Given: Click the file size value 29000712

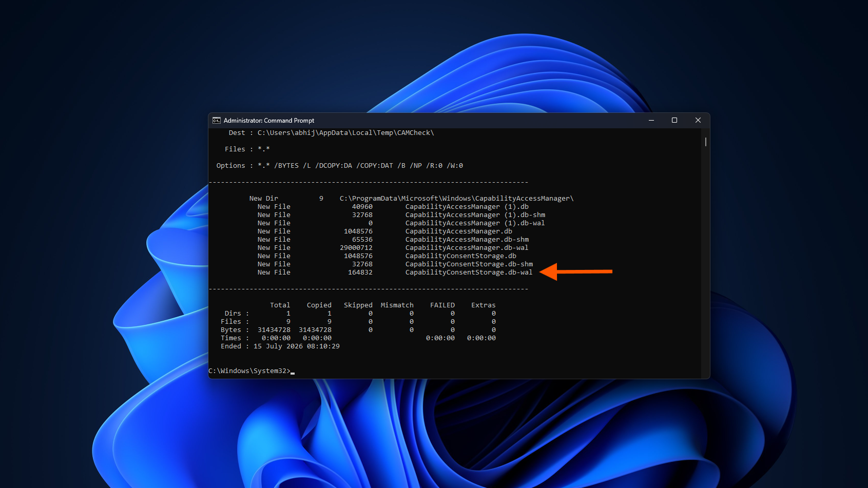Looking at the screenshot, I should pos(356,248).
